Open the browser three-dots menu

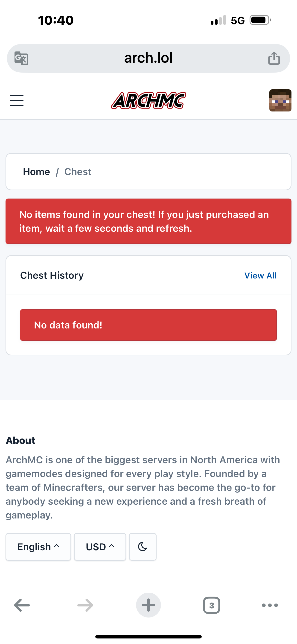[x=270, y=605]
